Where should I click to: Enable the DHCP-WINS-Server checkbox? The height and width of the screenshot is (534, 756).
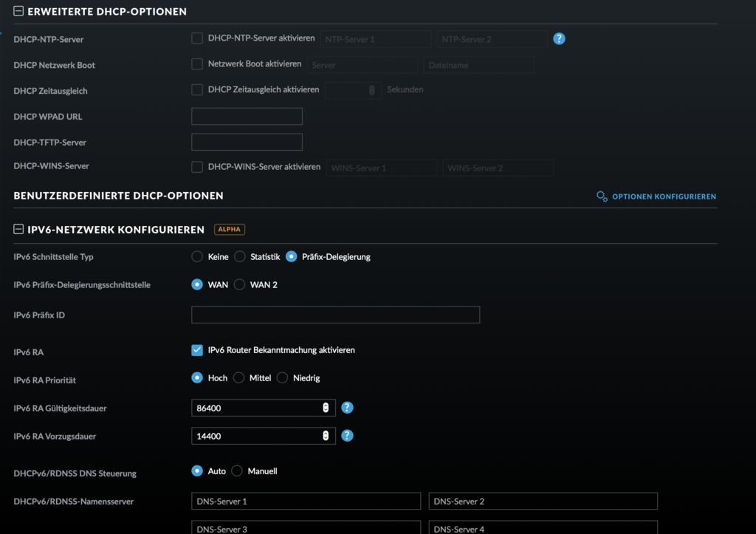197,167
